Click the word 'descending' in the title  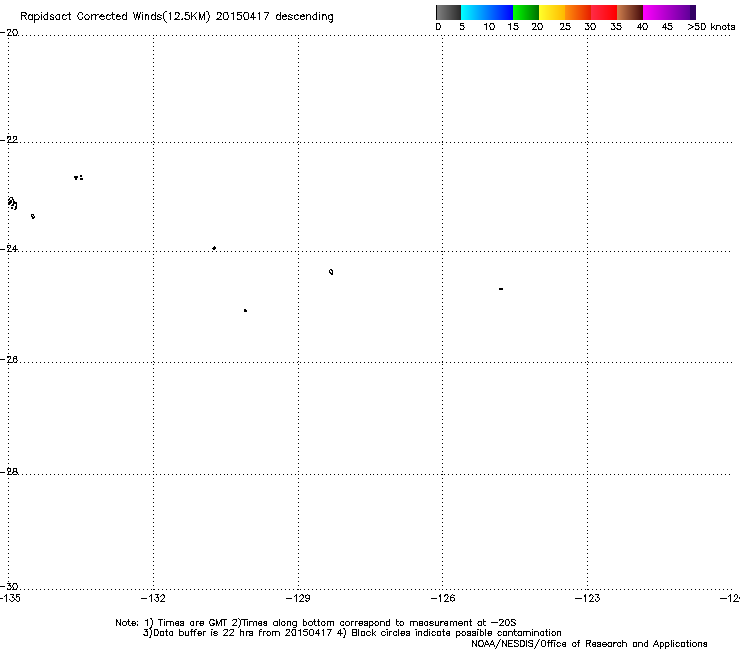coord(304,17)
